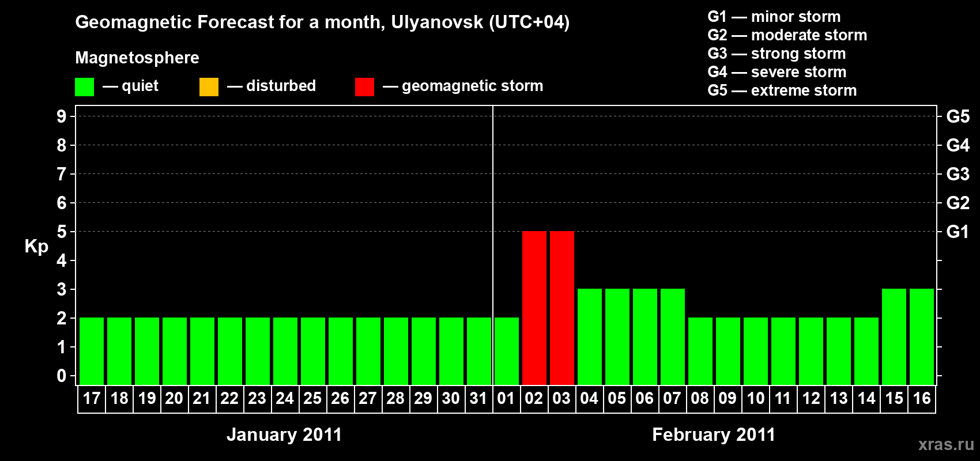Viewport: 980px width, 461px height.
Task: Click the red geomagnetic storm legend swatch
Action: point(364,87)
